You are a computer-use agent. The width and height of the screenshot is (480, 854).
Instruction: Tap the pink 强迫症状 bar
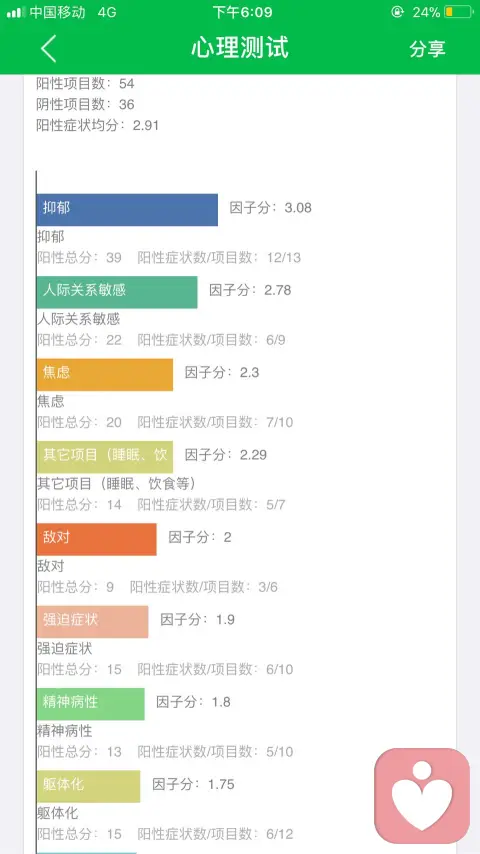click(x=93, y=621)
